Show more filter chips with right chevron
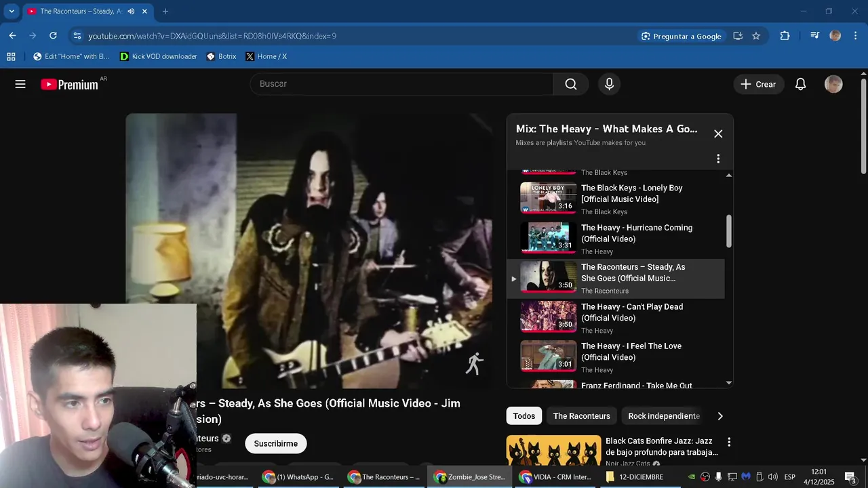The height and width of the screenshot is (488, 868). point(720,416)
